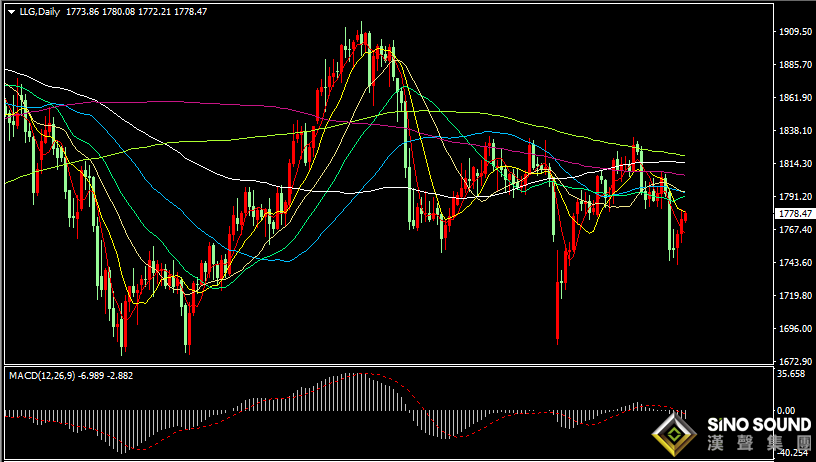The width and height of the screenshot is (816, 462).
Task: Click the MACD(12,26,9) indicator label
Action: point(42,375)
